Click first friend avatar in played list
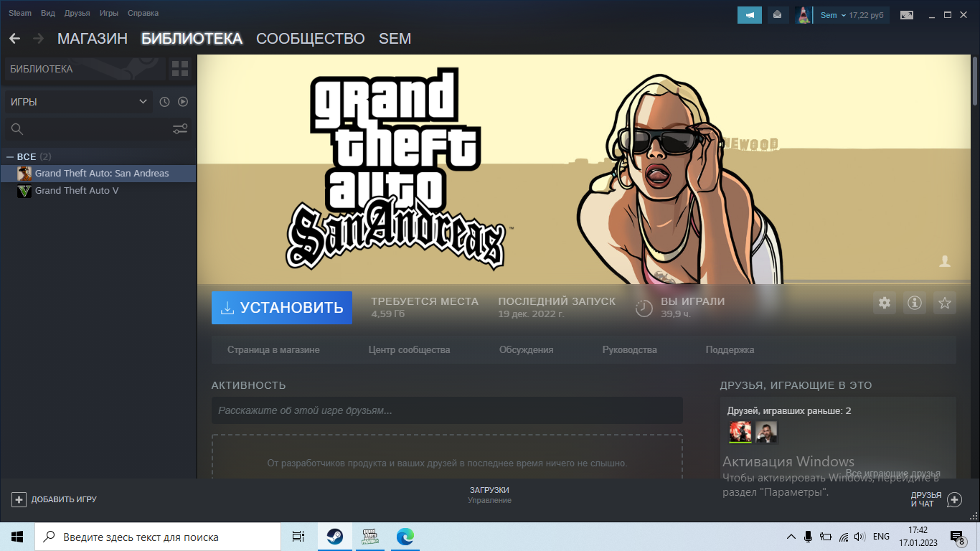 pyautogui.click(x=740, y=432)
